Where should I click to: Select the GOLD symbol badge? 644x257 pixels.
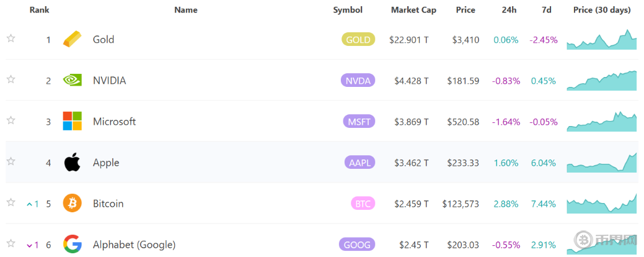(358, 40)
